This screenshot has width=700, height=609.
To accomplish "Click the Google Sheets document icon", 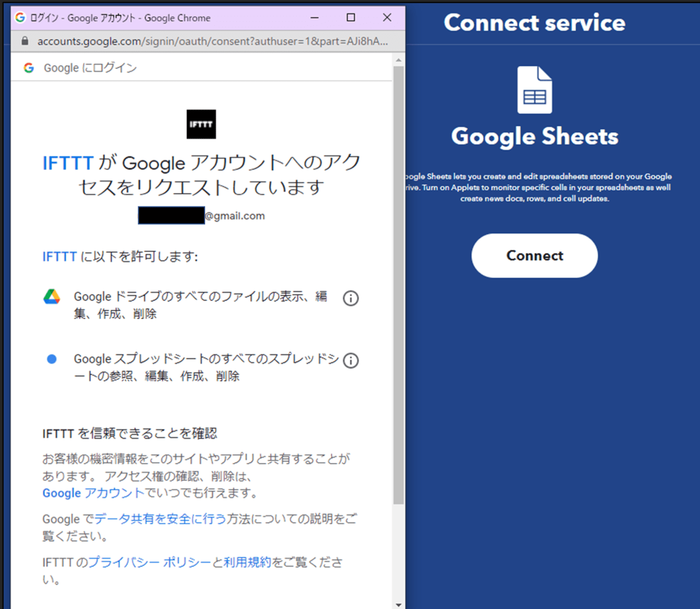I will click(x=534, y=90).
